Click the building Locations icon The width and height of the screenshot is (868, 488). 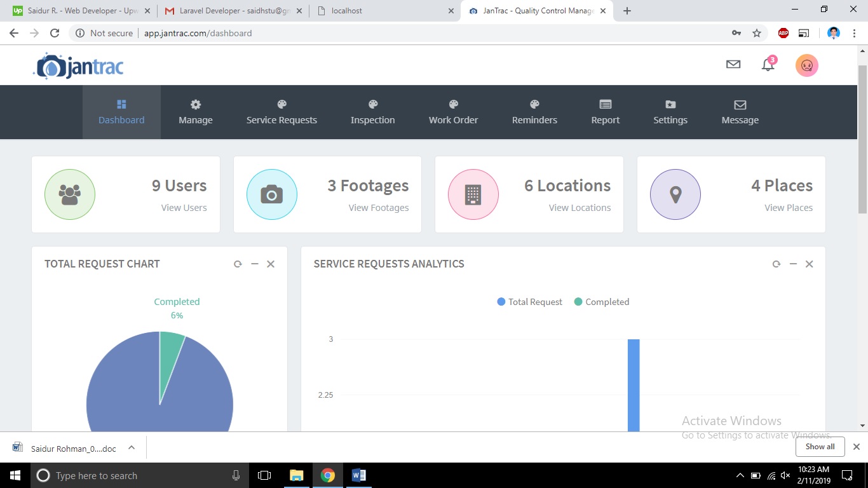pos(473,194)
